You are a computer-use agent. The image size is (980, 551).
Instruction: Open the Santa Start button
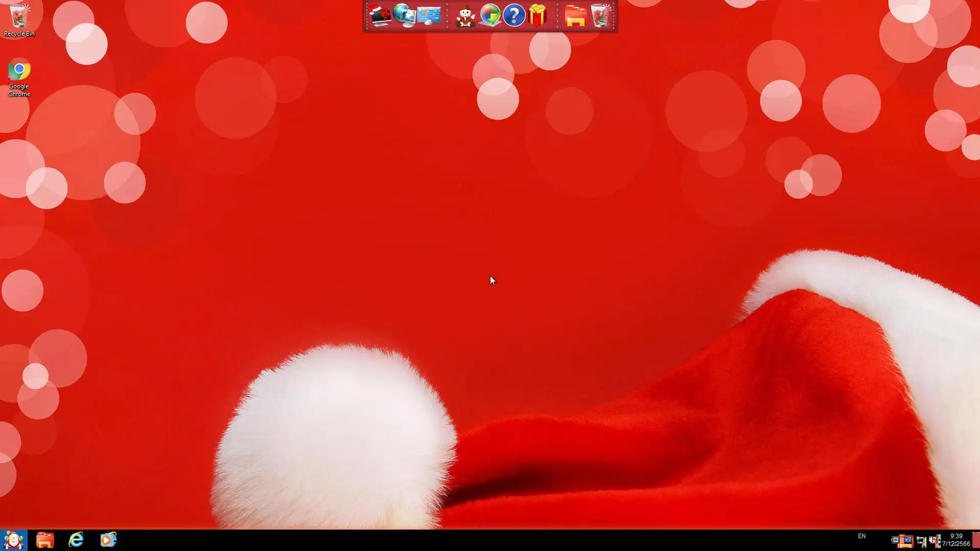13,540
